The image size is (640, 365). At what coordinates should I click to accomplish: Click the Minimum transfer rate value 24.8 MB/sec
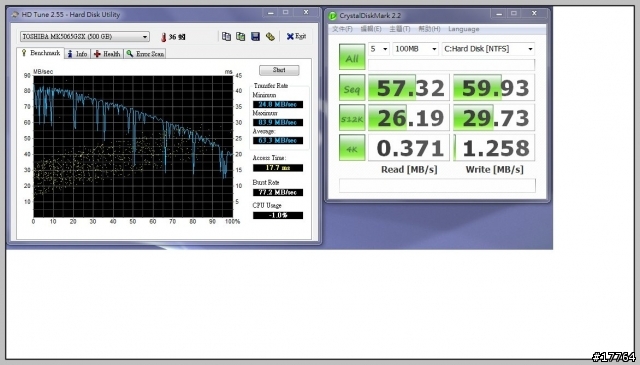click(x=278, y=105)
